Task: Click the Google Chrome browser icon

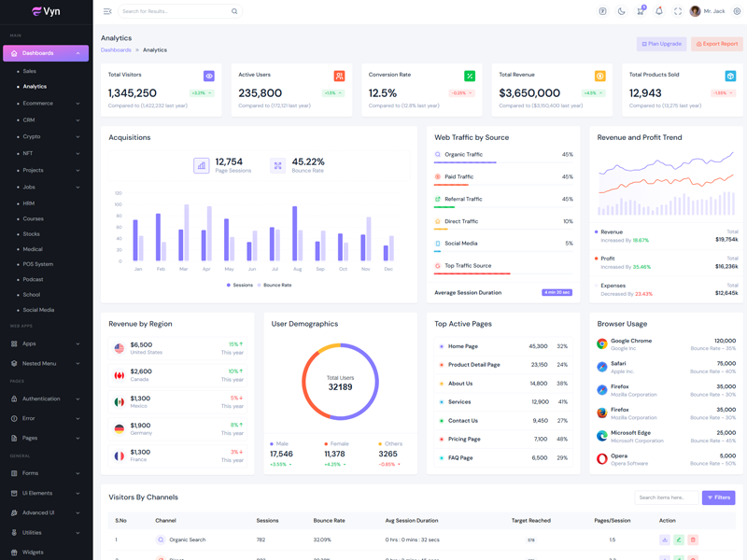Action: [602, 343]
